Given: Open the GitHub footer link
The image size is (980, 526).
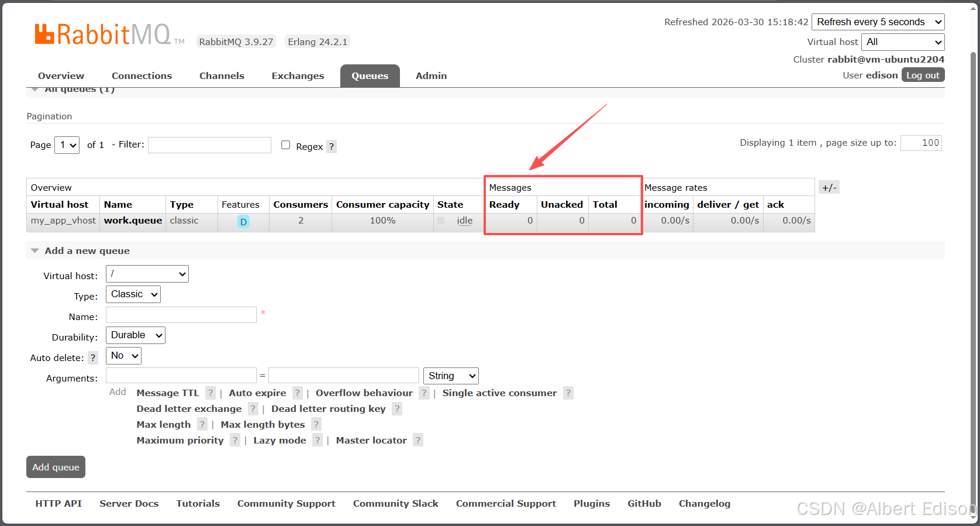Looking at the screenshot, I should pyautogui.click(x=644, y=504).
